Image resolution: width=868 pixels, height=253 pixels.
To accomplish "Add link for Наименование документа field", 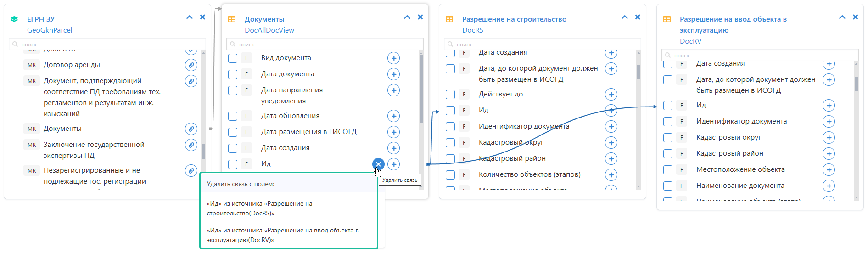I will [x=829, y=186].
